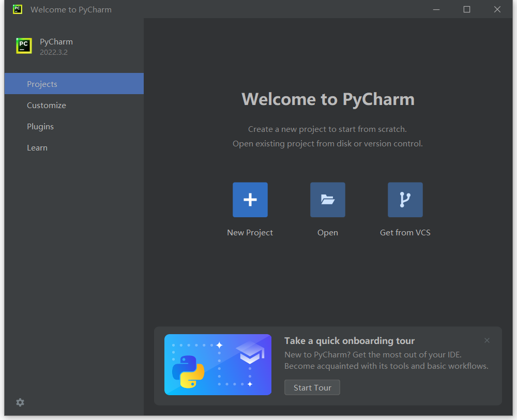Screen dimensions: 517x420
Task: Close the Welcome to PyCharm window
Action: [x=497, y=9]
